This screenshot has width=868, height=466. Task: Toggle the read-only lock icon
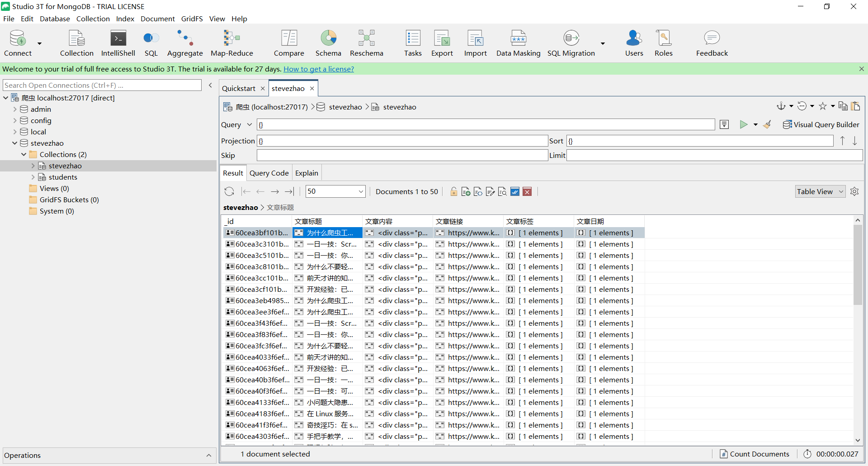453,192
